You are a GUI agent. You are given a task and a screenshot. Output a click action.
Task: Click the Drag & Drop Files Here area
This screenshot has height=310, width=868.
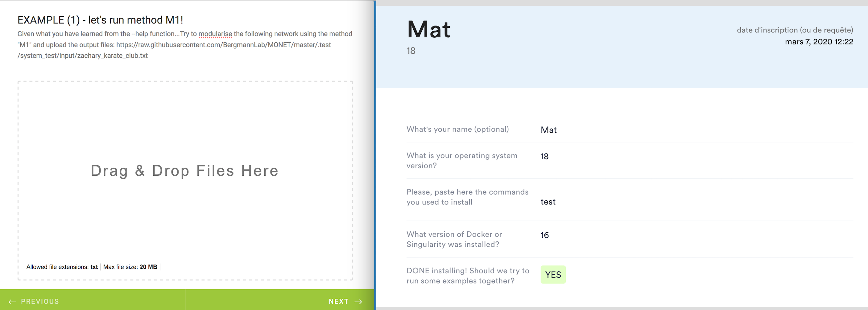click(185, 171)
